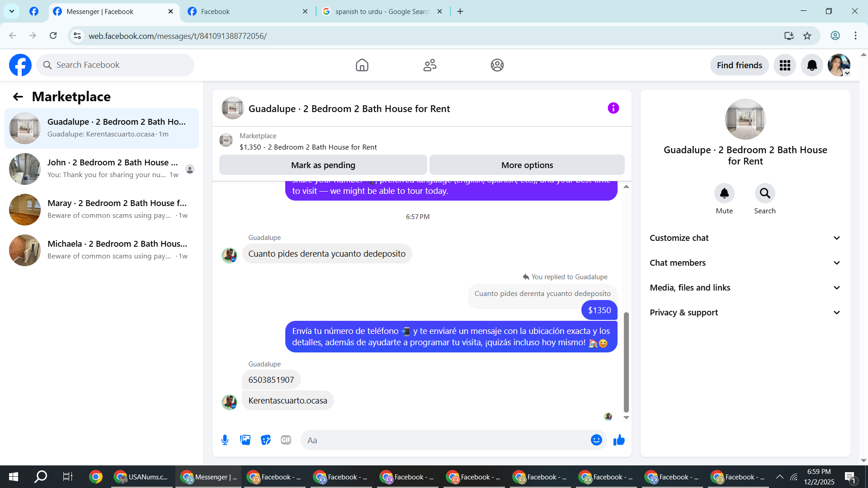Click the voice clip microphone icon
868x488 pixels.
pyautogui.click(x=225, y=440)
